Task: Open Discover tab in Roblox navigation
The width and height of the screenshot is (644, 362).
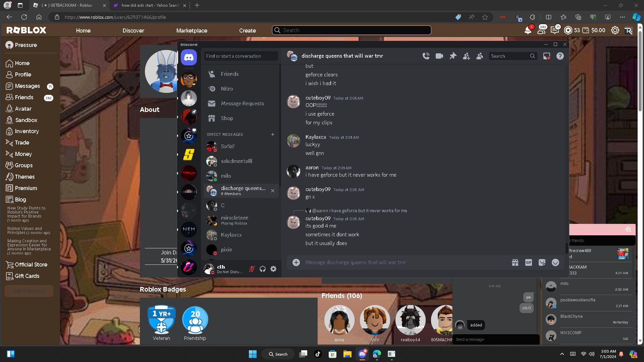Action: click(133, 31)
